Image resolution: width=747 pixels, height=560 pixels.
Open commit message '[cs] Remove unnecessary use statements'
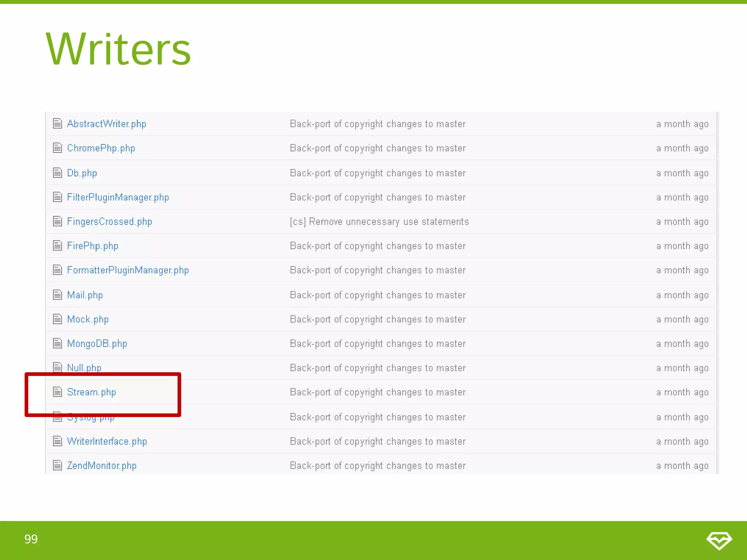point(379,222)
